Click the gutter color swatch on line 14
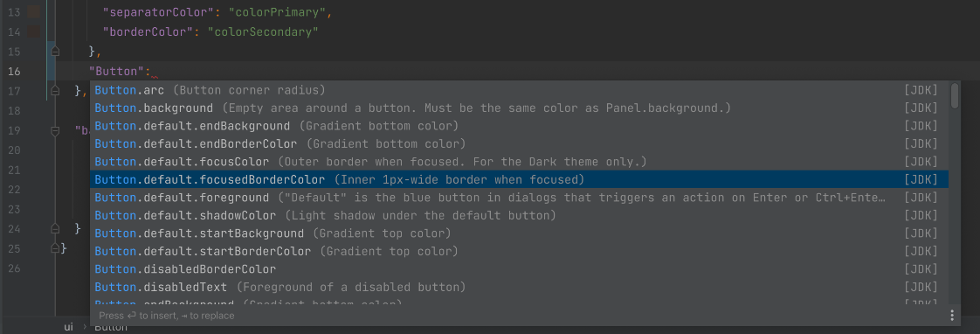The image size is (980, 334). 34,31
